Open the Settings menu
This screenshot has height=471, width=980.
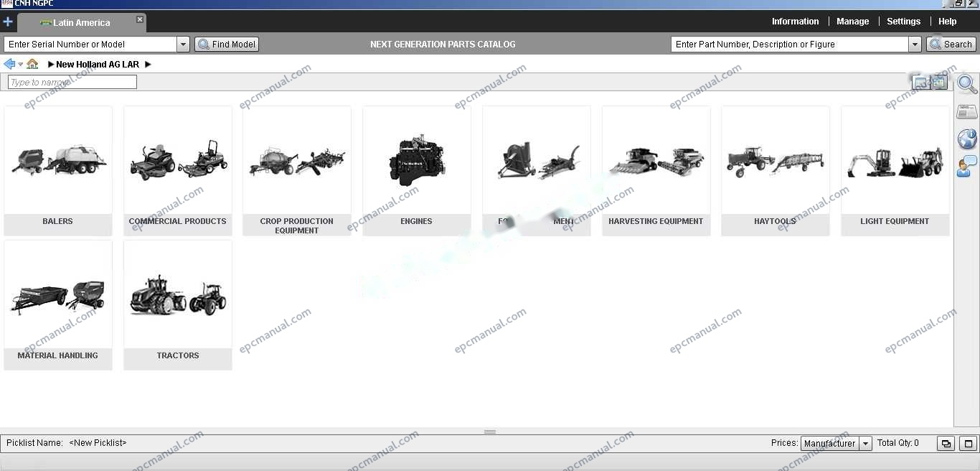point(903,22)
